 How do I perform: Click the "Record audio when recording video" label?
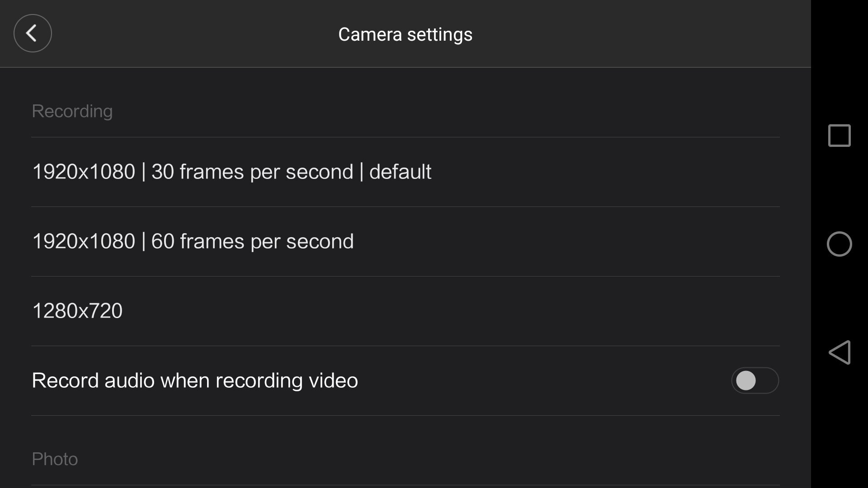[x=195, y=380]
